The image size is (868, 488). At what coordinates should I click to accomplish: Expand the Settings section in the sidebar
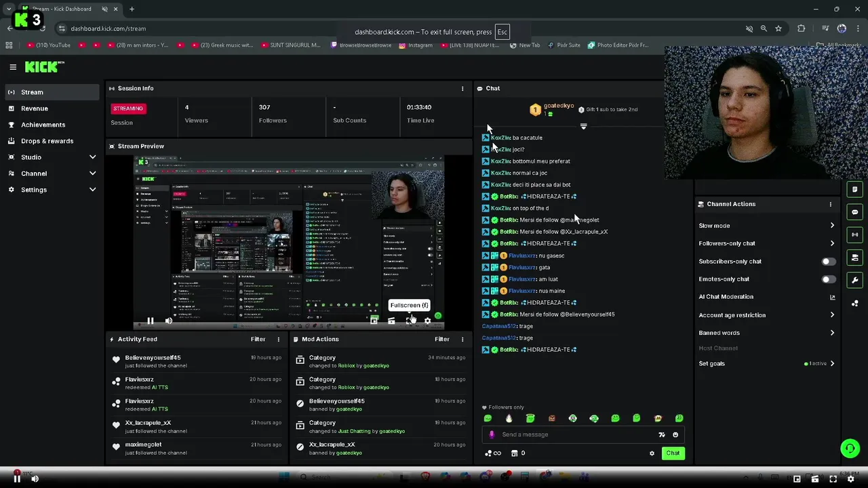click(x=51, y=190)
